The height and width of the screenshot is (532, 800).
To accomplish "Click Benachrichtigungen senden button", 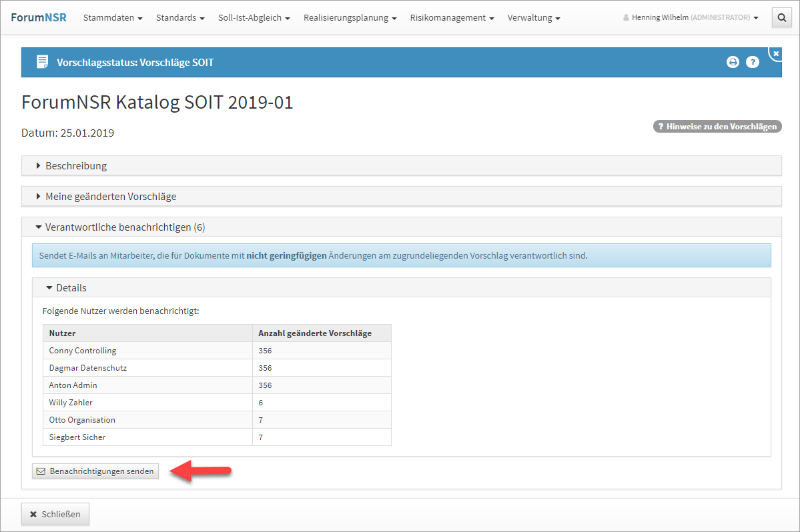I will point(95,471).
